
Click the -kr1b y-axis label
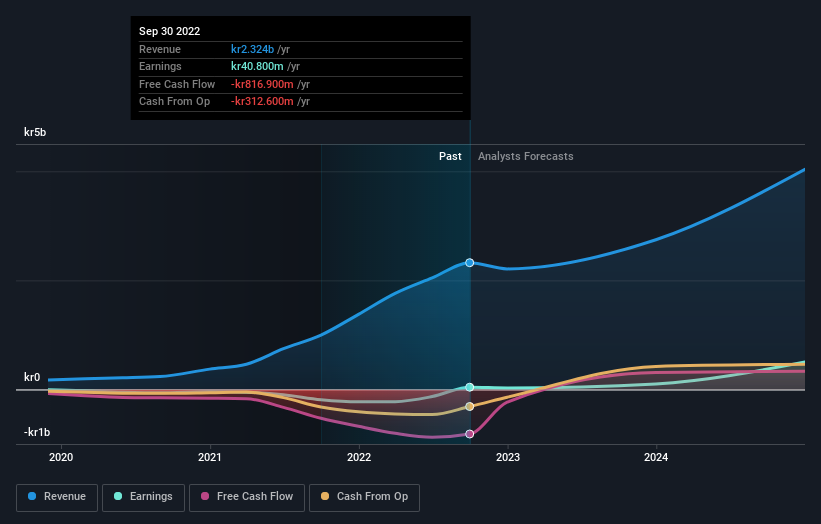tap(37, 432)
